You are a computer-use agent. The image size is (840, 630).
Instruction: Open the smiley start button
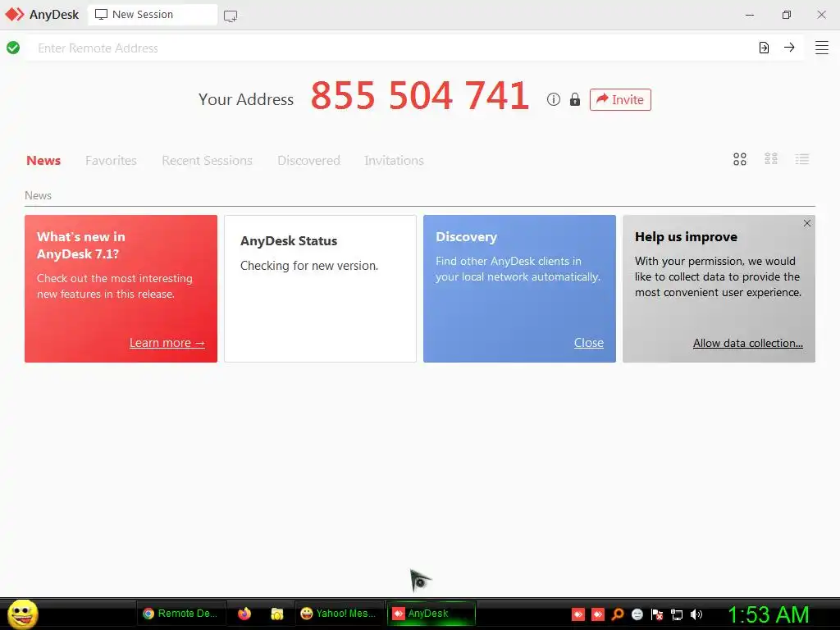click(22, 614)
